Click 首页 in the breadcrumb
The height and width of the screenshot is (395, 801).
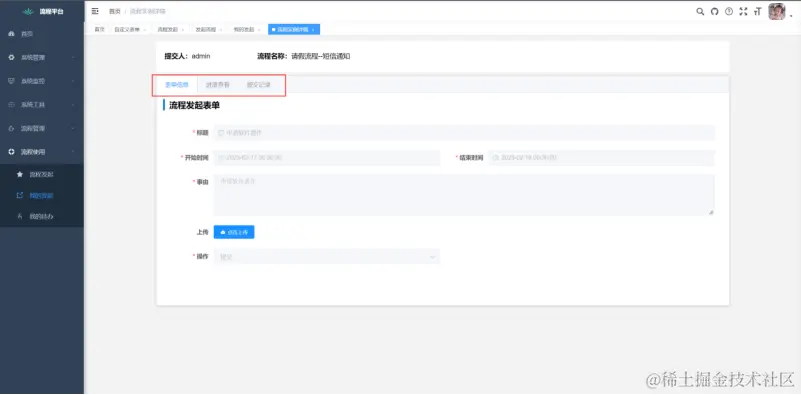114,11
